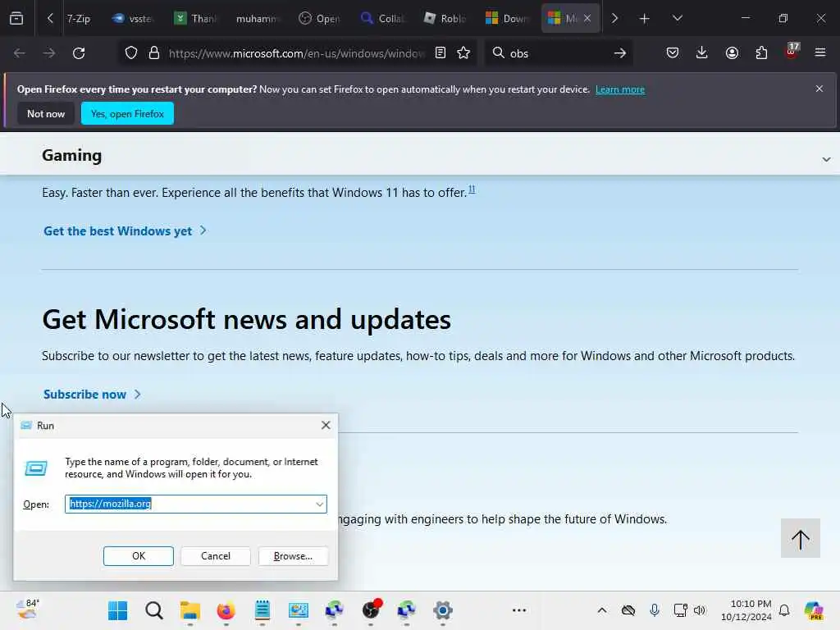Open footnote 11 superscript link

tap(472, 189)
